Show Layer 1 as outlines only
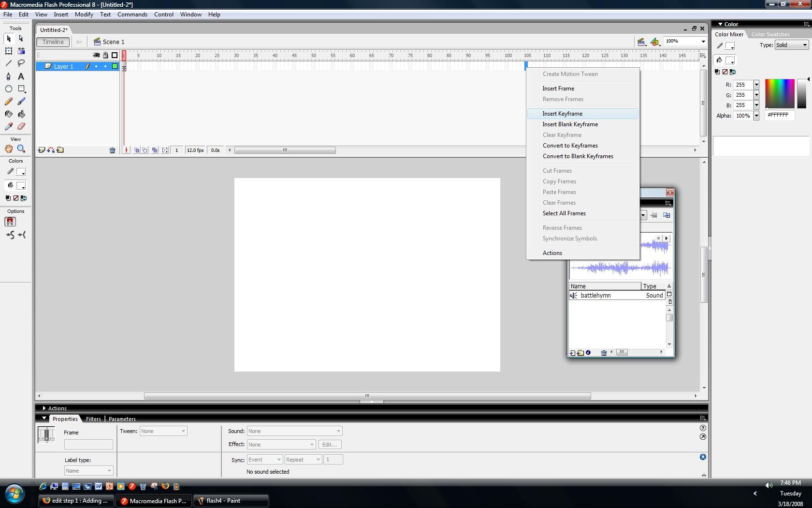 pyautogui.click(x=114, y=66)
